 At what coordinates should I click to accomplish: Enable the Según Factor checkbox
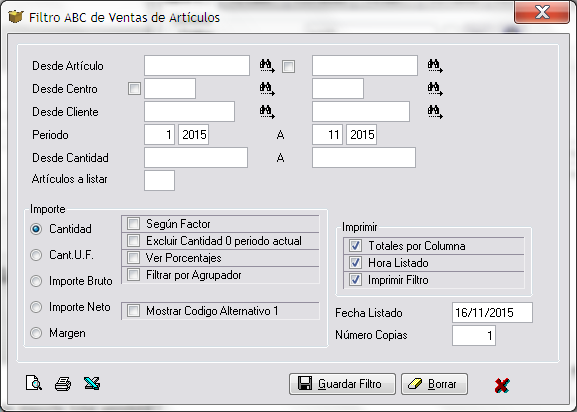pos(133,223)
